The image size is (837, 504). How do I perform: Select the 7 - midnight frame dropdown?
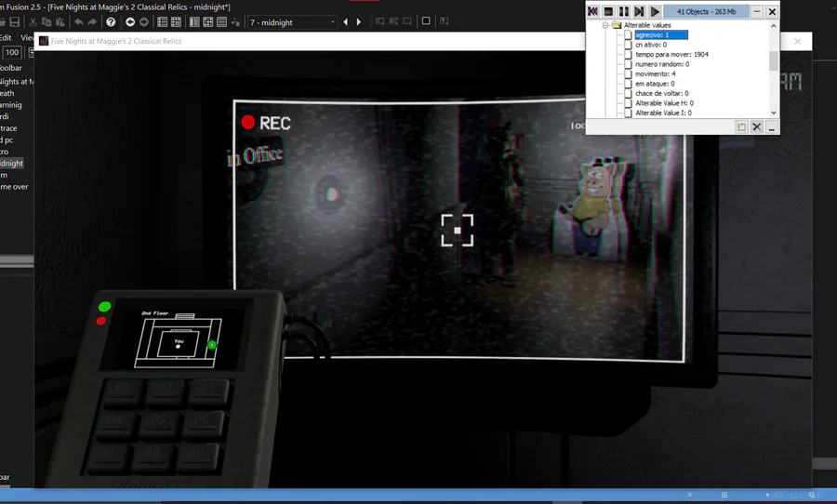point(292,22)
